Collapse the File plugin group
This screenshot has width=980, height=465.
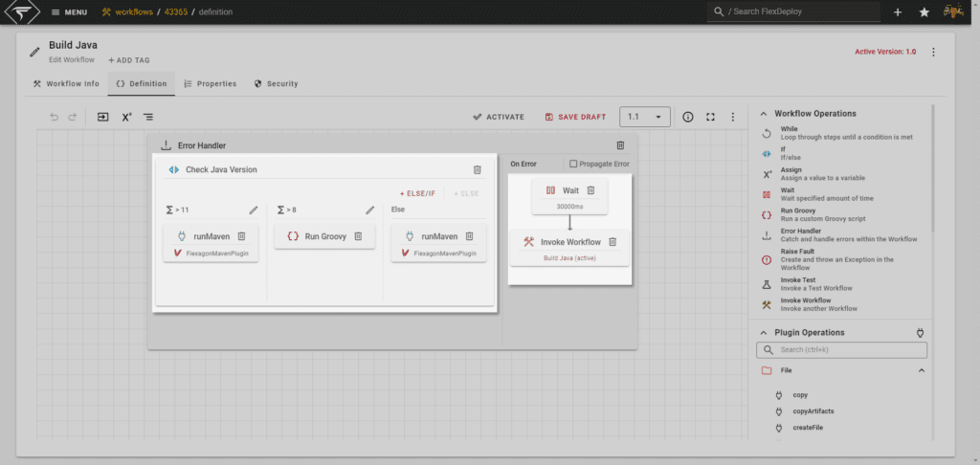[921, 370]
